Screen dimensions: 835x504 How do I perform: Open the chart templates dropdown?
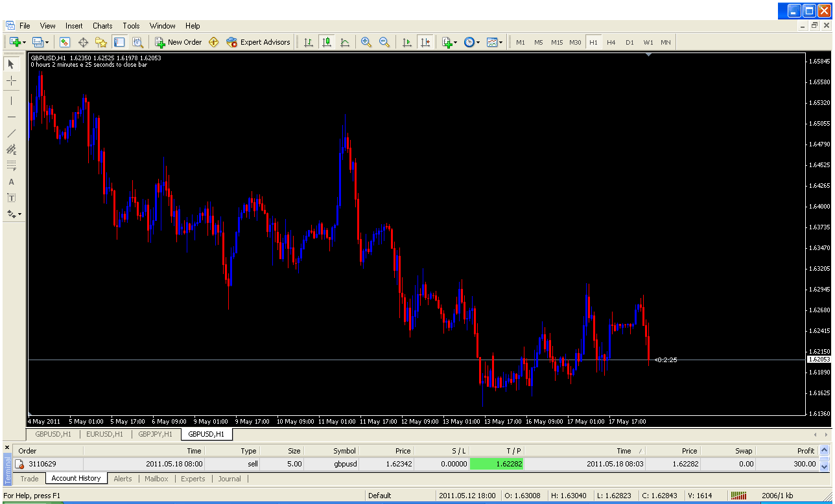click(500, 42)
